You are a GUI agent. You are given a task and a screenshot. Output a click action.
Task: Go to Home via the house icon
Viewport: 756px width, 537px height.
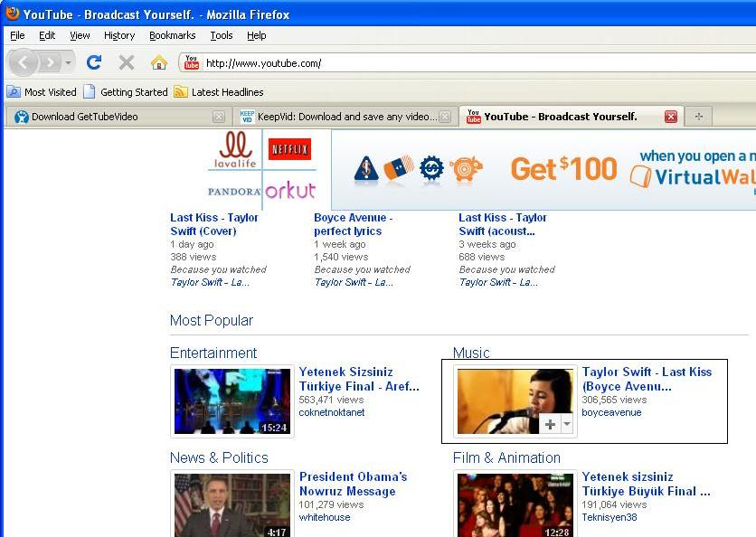158,62
